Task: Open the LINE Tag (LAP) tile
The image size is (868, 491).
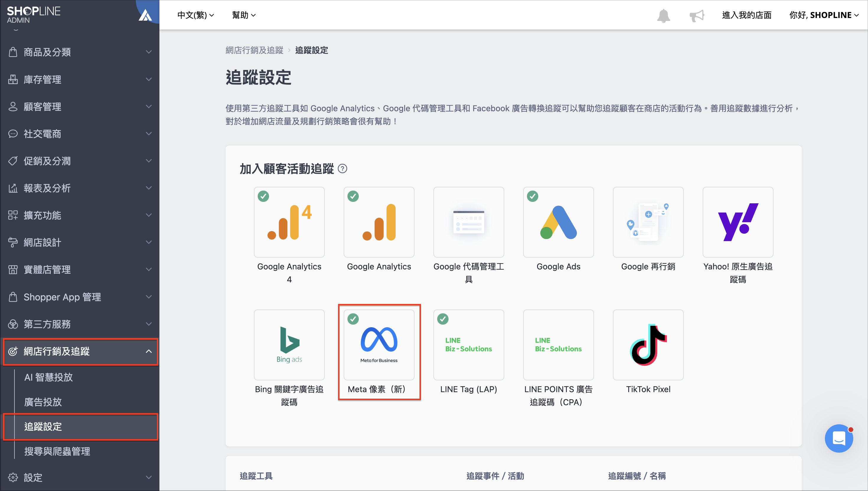Action: click(x=469, y=345)
